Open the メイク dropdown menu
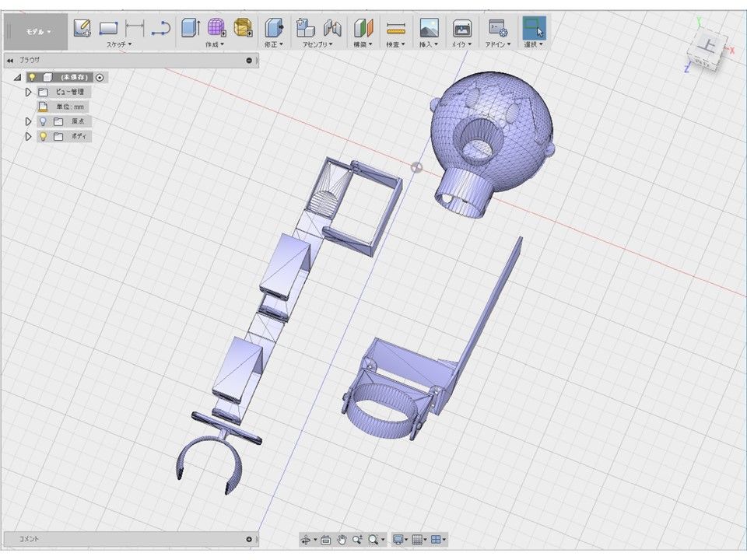The width and height of the screenshot is (747, 560). click(461, 44)
